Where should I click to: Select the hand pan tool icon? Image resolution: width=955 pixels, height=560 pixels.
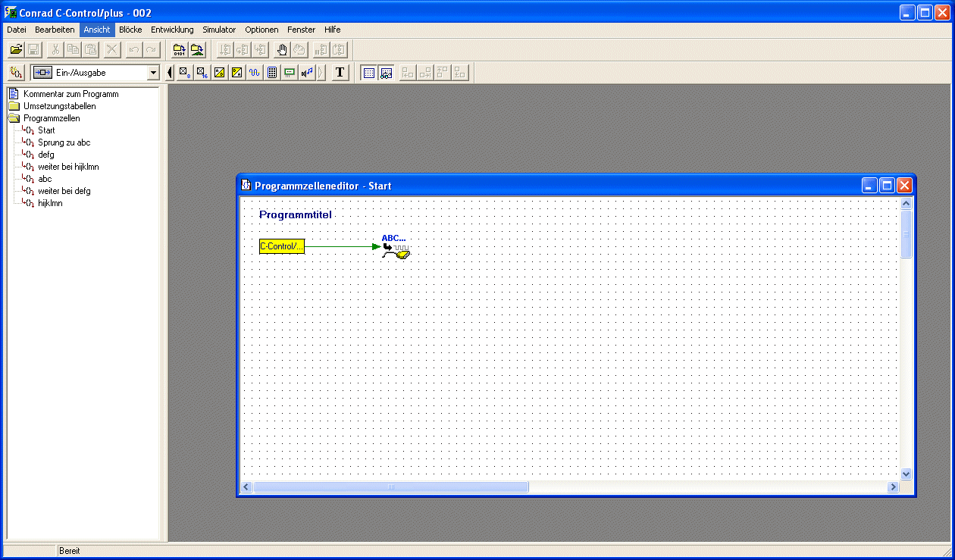click(282, 50)
